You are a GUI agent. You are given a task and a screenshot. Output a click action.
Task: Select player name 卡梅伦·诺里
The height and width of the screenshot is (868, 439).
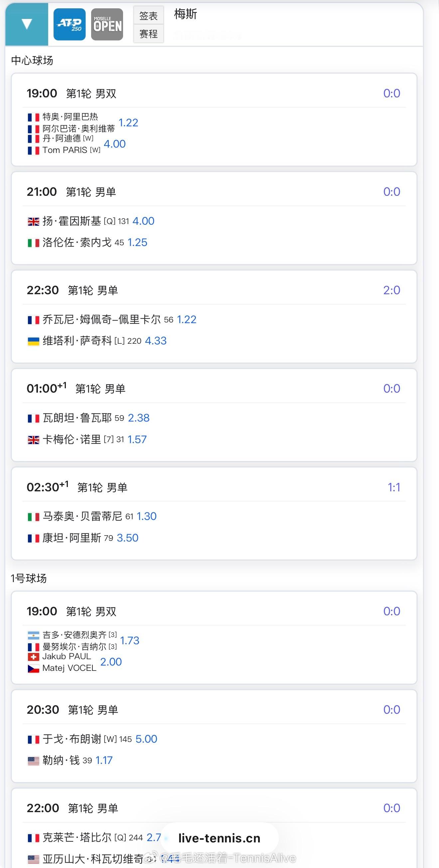click(72, 439)
